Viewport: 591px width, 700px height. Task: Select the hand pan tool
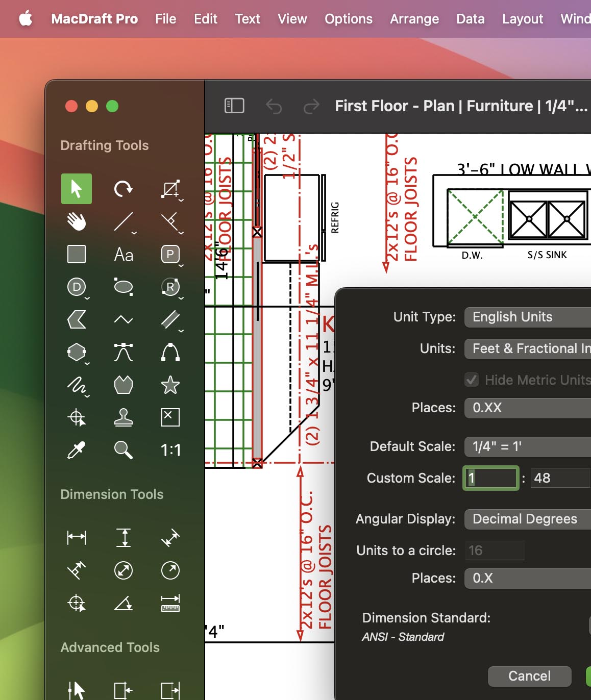tap(77, 221)
